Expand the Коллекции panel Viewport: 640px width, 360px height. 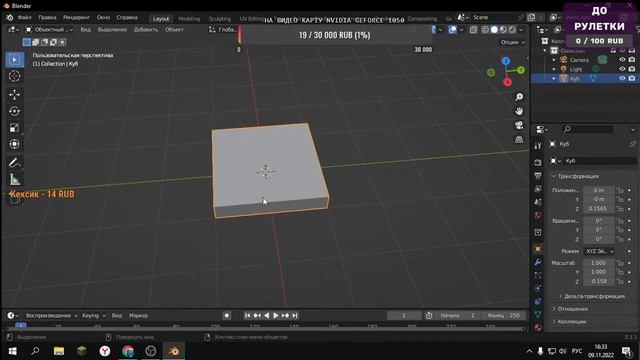coord(571,322)
